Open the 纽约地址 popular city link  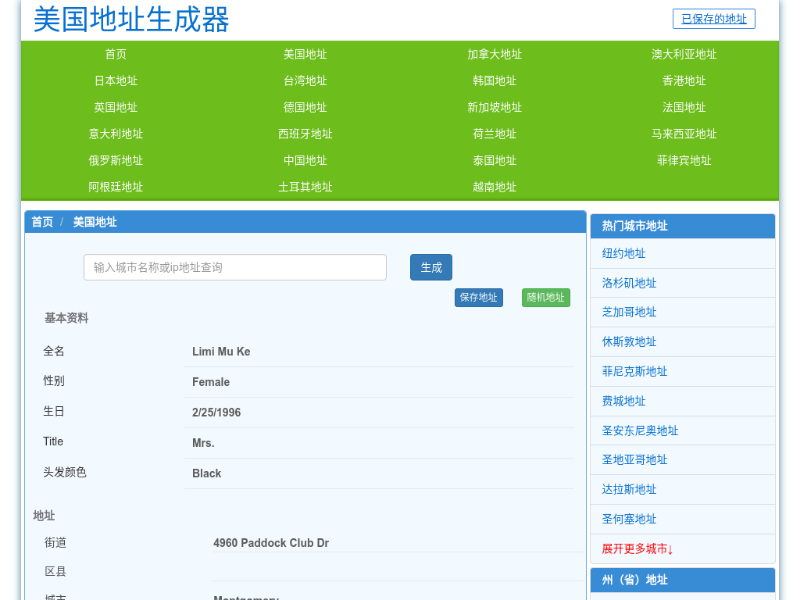click(624, 253)
